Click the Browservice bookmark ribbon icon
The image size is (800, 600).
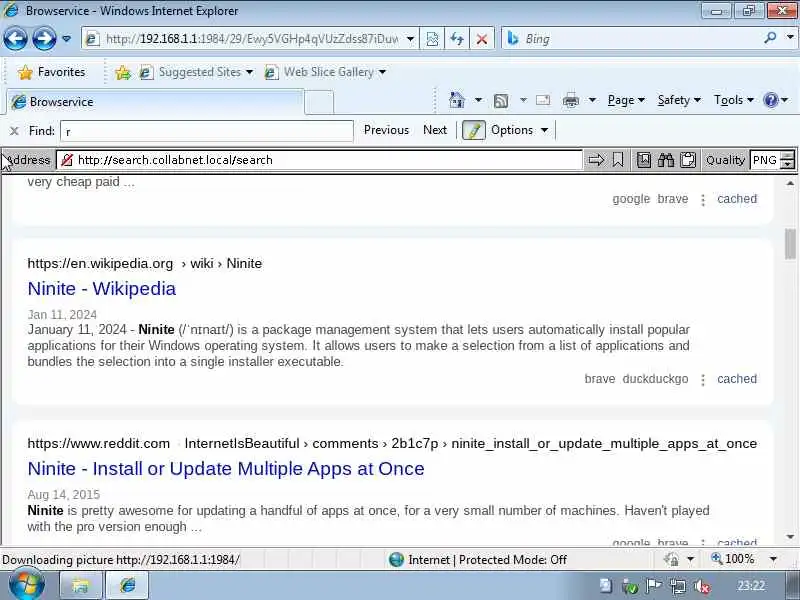click(x=618, y=160)
